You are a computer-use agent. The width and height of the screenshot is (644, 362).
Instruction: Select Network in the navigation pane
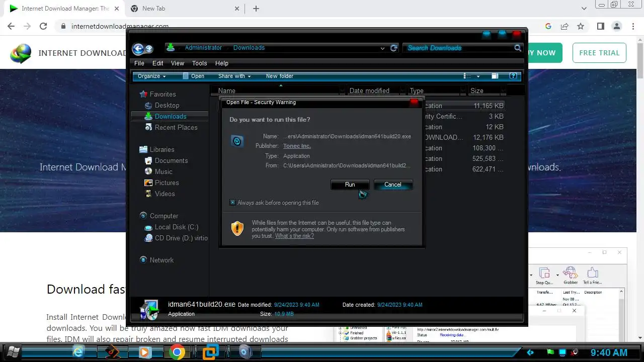[x=156, y=260]
